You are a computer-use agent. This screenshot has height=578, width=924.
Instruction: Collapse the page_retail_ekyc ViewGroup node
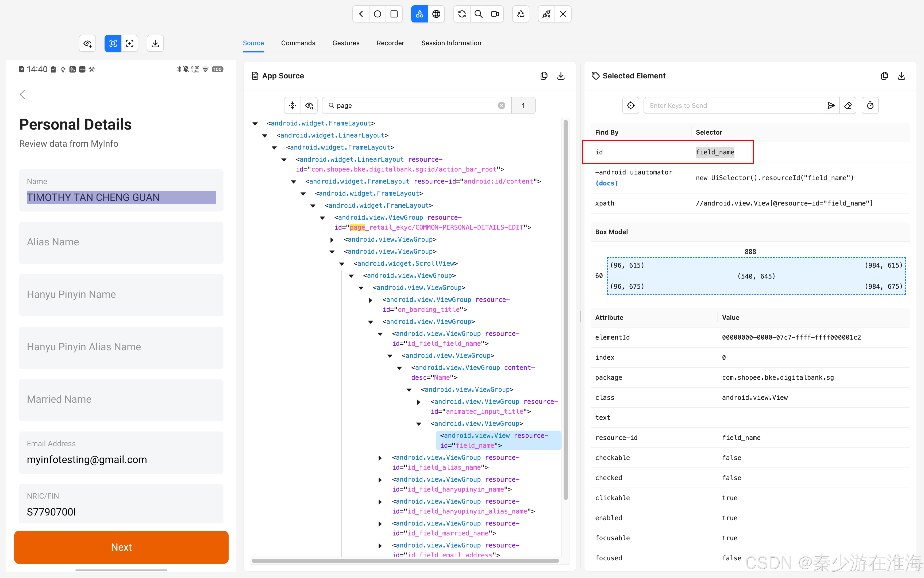coord(323,218)
